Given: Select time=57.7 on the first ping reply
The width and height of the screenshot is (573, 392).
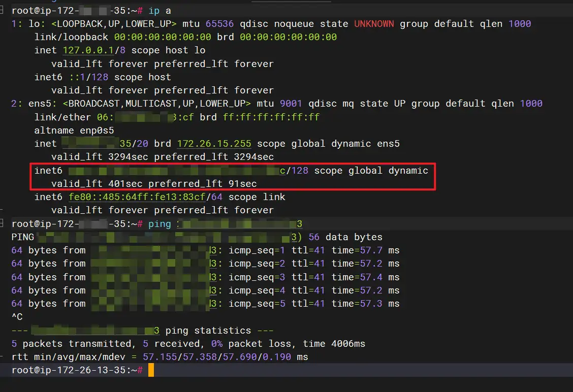Looking at the screenshot, I should coord(357,250).
